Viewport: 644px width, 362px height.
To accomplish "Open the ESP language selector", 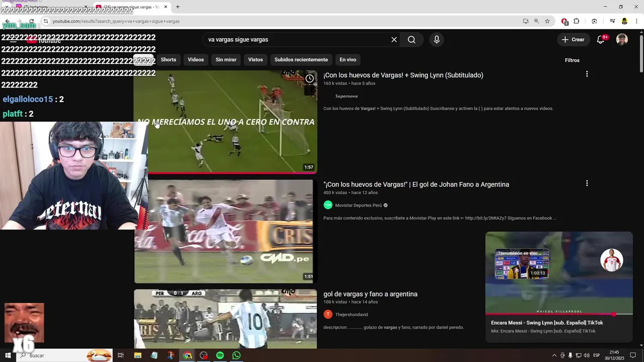I will (597, 355).
